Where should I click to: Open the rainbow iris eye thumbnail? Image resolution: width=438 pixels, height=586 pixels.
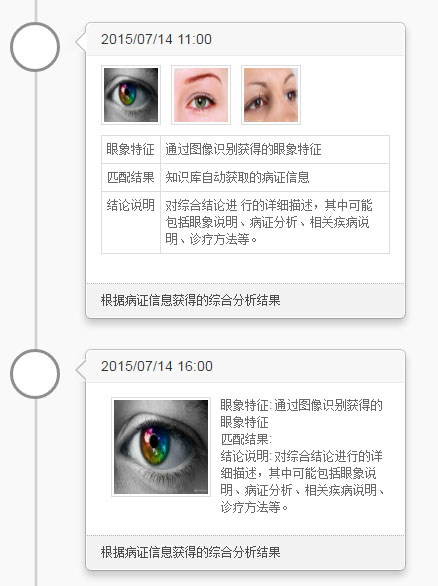click(x=131, y=95)
